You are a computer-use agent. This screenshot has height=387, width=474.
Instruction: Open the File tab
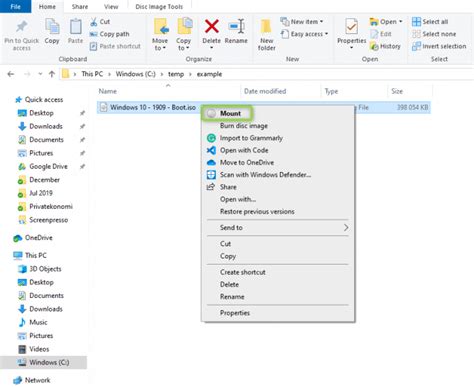(15, 6)
